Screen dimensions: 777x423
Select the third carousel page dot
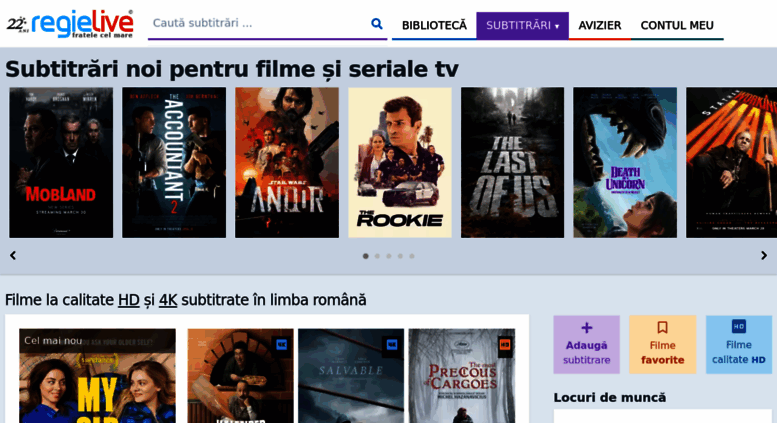point(388,256)
